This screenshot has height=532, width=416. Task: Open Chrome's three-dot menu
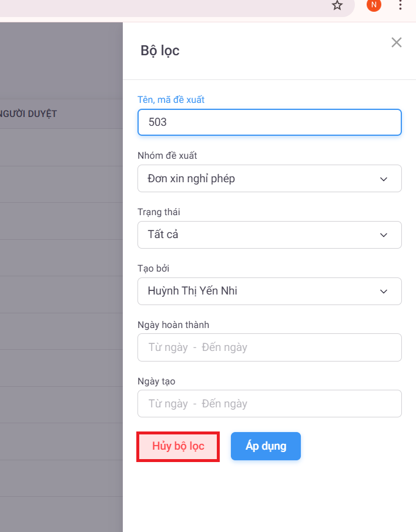click(x=401, y=5)
